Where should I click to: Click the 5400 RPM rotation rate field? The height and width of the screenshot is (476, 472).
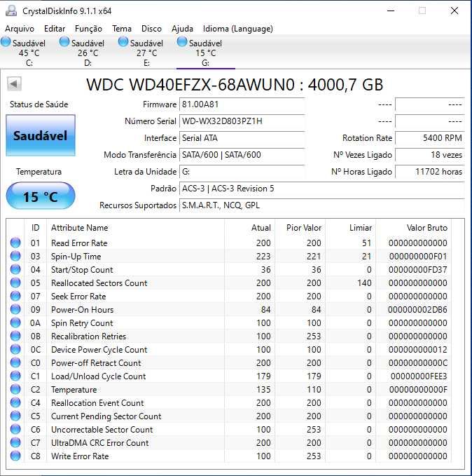click(x=430, y=138)
